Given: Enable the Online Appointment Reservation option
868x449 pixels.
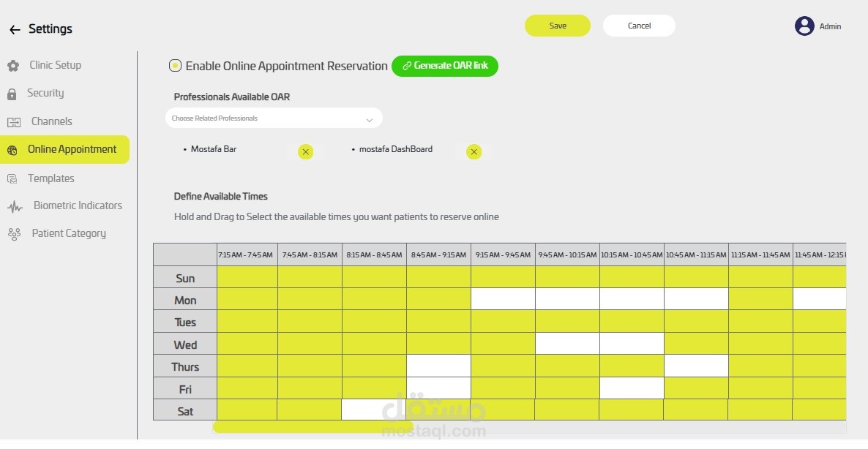Looking at the screenshot, I should 175,65.
